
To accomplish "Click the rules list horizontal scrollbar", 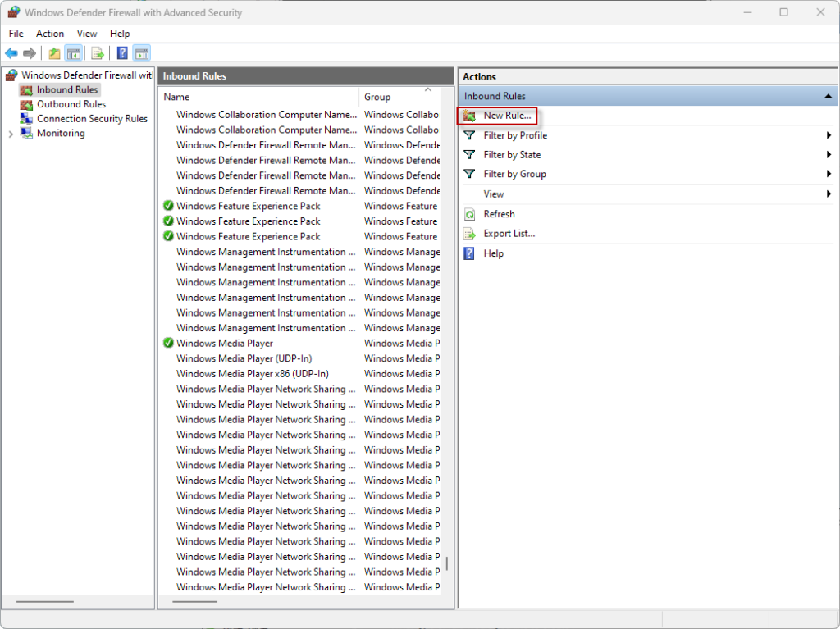I will [195, 602].
